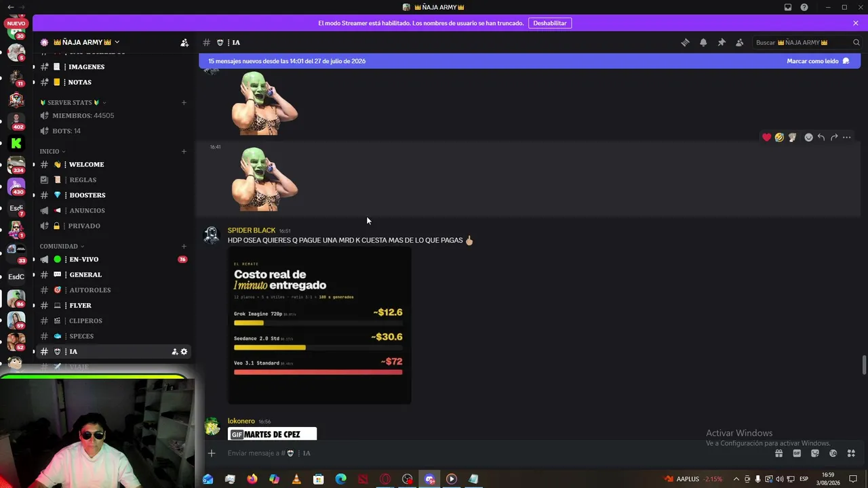Open the IMAGENES channel
The height and width of the screenshot is (488, 868).
pyautogui.click(x=113, y=66)
